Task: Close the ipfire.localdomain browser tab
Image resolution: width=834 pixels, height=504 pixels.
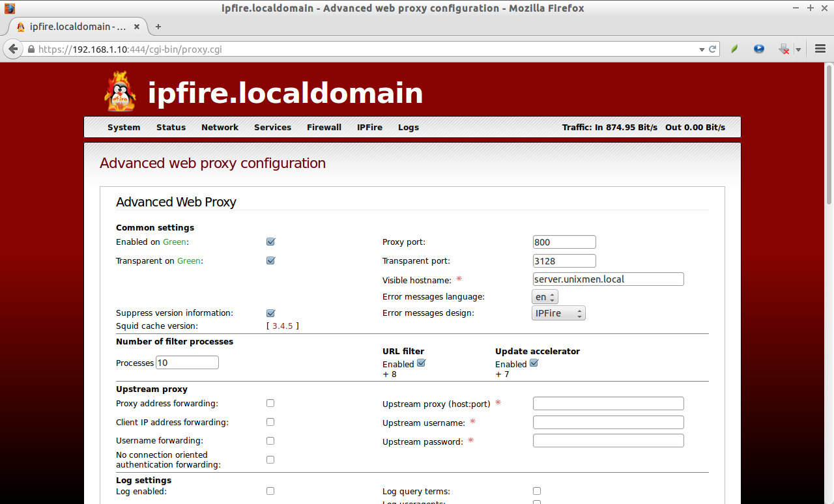Action: [137, 27]
